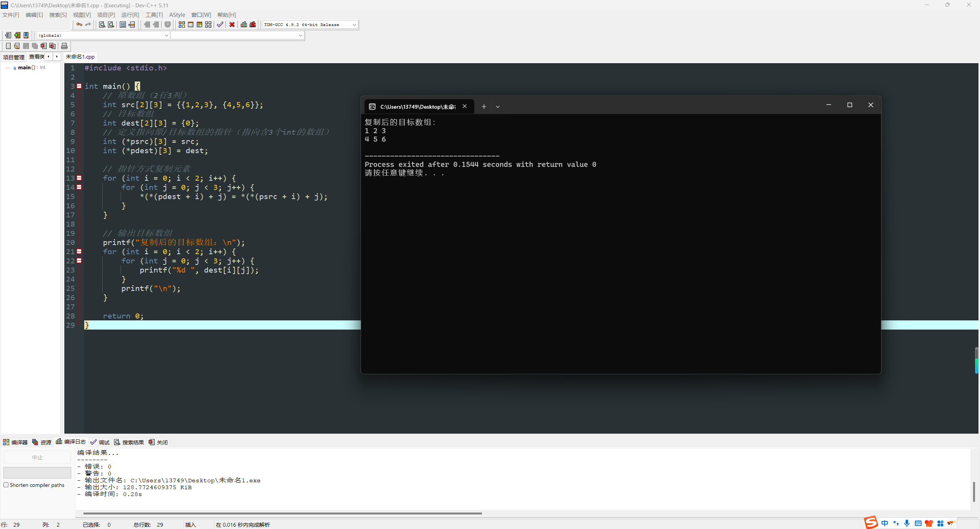The image size is (980, 529).
Task: Click the Print icon in toolbar
Action: pos(64,46)
